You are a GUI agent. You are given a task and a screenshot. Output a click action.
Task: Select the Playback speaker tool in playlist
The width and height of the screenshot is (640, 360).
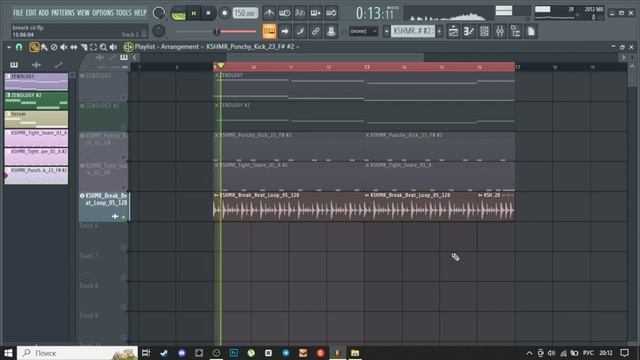113,47
